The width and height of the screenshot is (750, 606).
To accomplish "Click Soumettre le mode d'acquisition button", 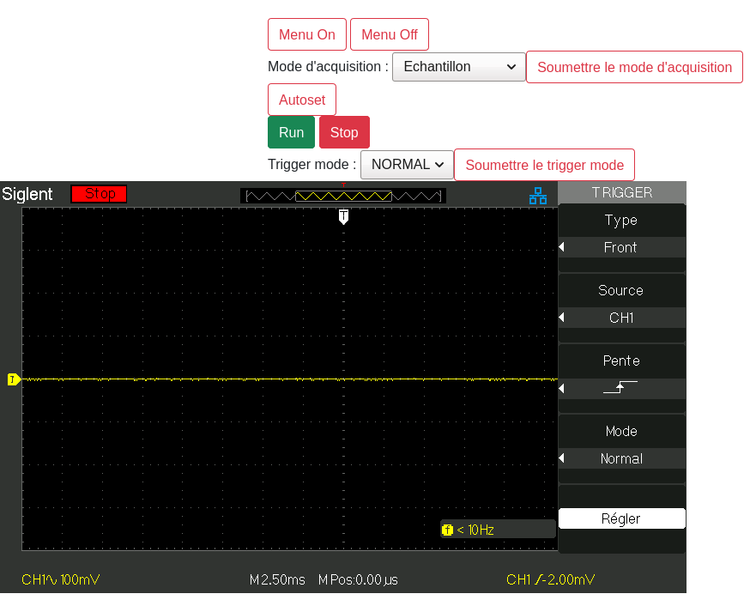I will (634, 67).
